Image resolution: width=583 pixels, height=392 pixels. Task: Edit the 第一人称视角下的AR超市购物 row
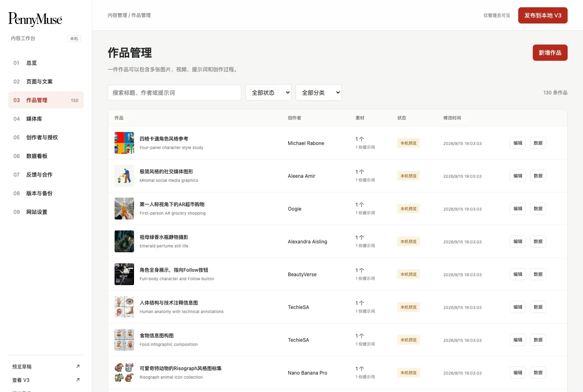point(518,209)
